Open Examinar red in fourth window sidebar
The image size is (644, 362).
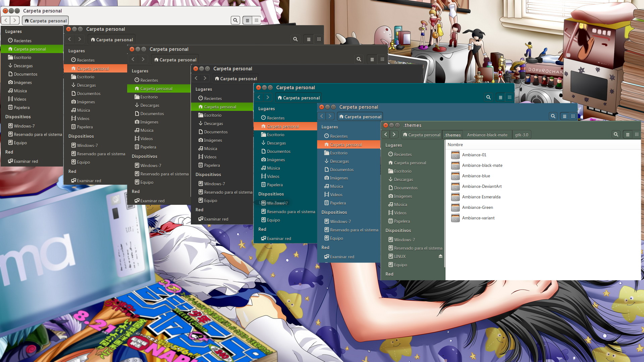pyautogui.click(x=222, y=219)
